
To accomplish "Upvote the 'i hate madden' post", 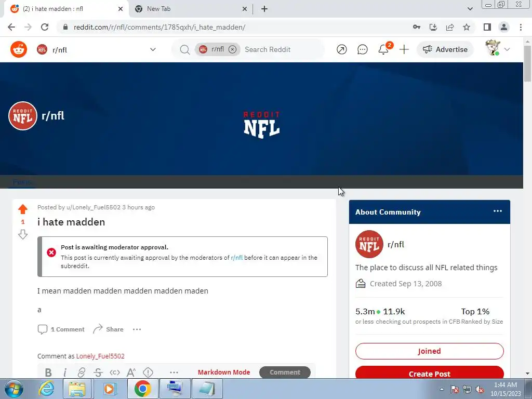I will tap(23, 209).
